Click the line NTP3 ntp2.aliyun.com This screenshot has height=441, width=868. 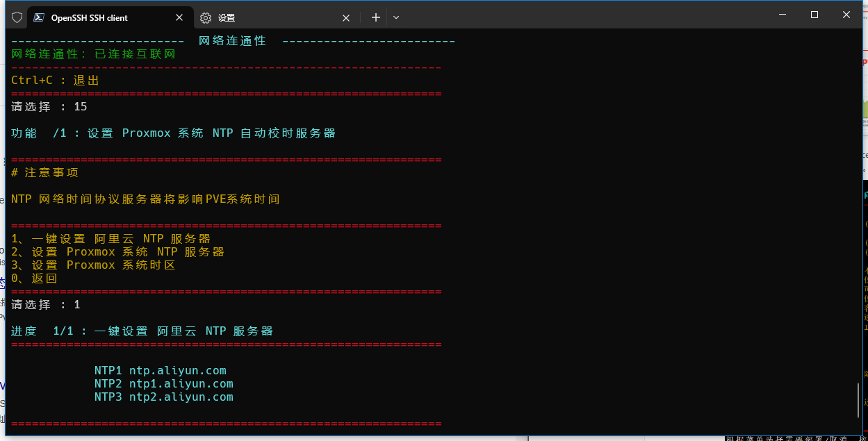[164, 397]
